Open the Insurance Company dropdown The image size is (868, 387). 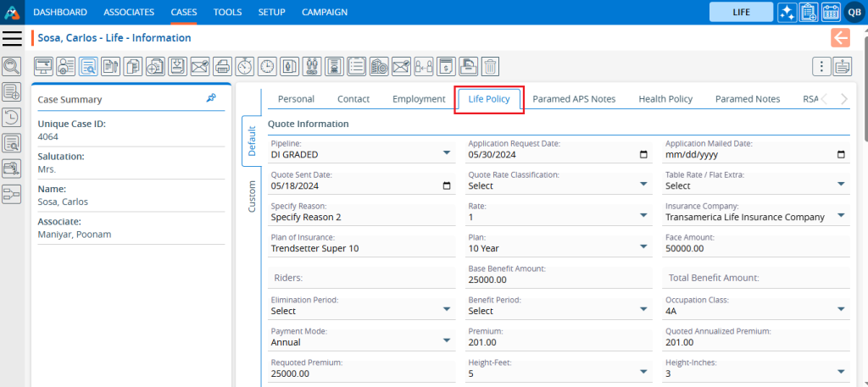coord(841,216)
